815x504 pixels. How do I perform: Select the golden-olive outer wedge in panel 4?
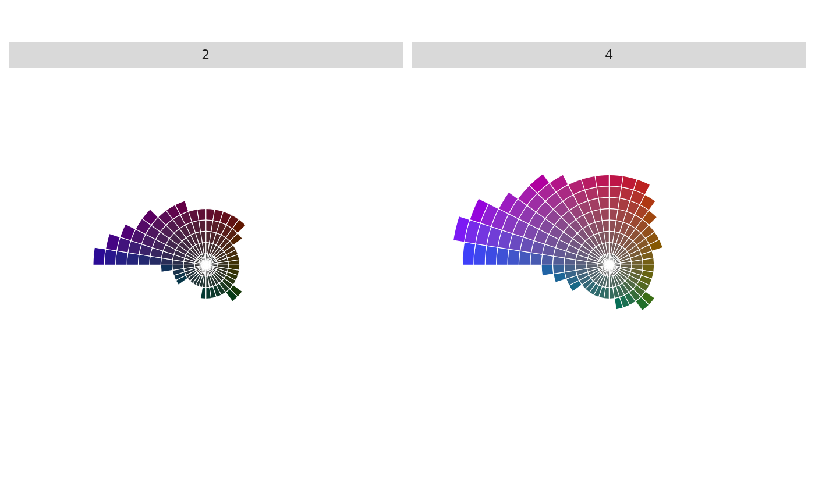click(656, 245)
